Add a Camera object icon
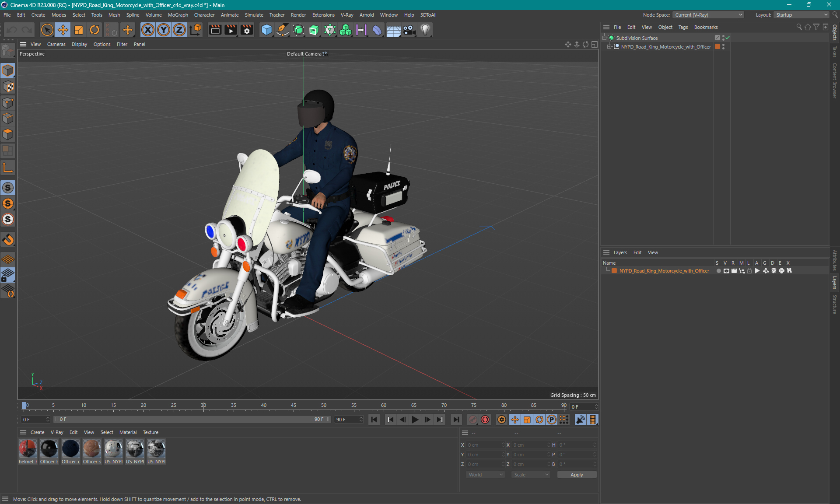This screenshot has width=840, height=504. point(409,30)
